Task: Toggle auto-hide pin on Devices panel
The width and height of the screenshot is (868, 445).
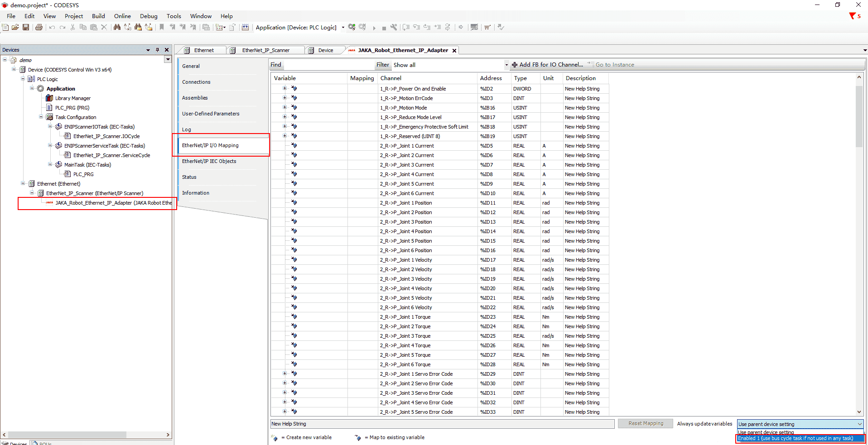Action: click(157, 50)
